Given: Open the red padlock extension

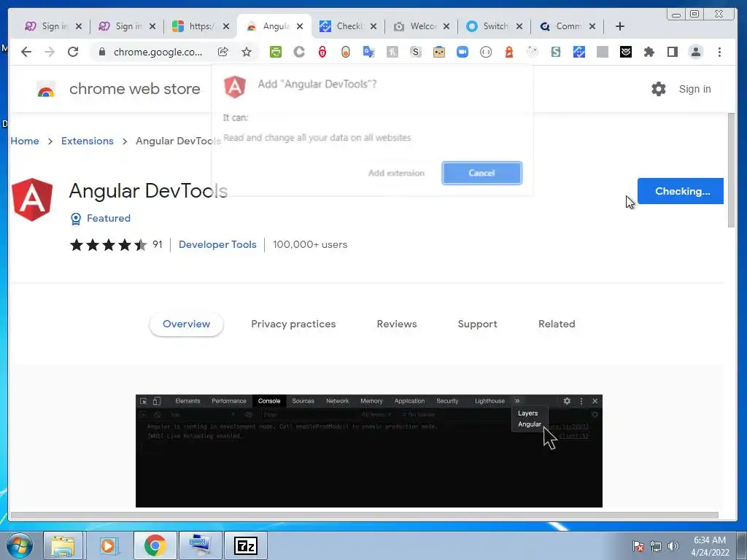Looking at the screenshot, I should click(x=322, y=52).
